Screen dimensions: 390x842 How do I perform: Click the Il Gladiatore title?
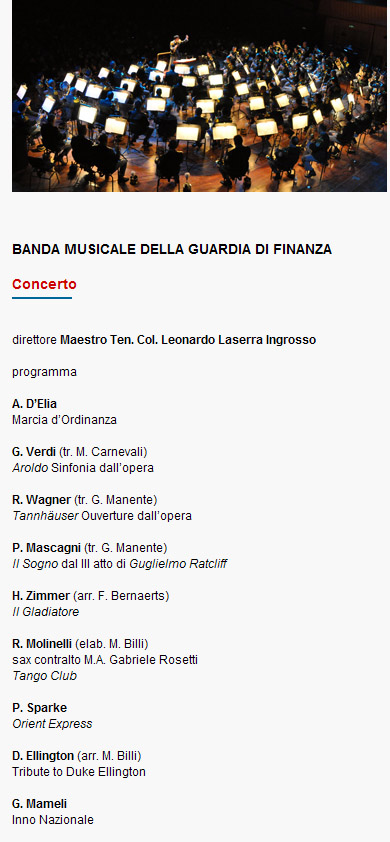point(45,612)
